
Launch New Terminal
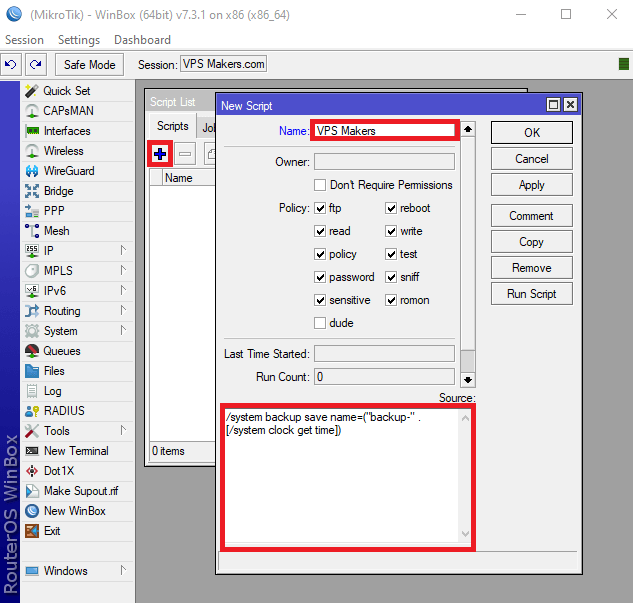click(x=78, y=451)
